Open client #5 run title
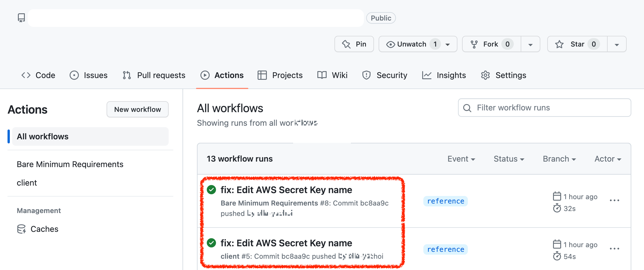Viewport: 644px width, 270px height. 286,243
